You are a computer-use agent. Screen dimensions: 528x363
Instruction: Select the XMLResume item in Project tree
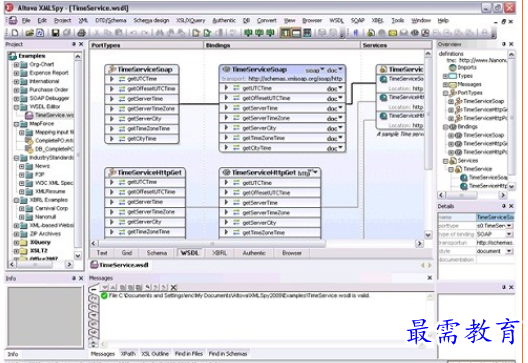50,192
